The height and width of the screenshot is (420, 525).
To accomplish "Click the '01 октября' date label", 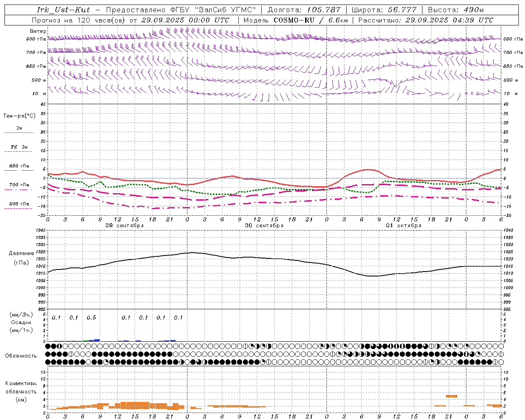I will point(404,226).
